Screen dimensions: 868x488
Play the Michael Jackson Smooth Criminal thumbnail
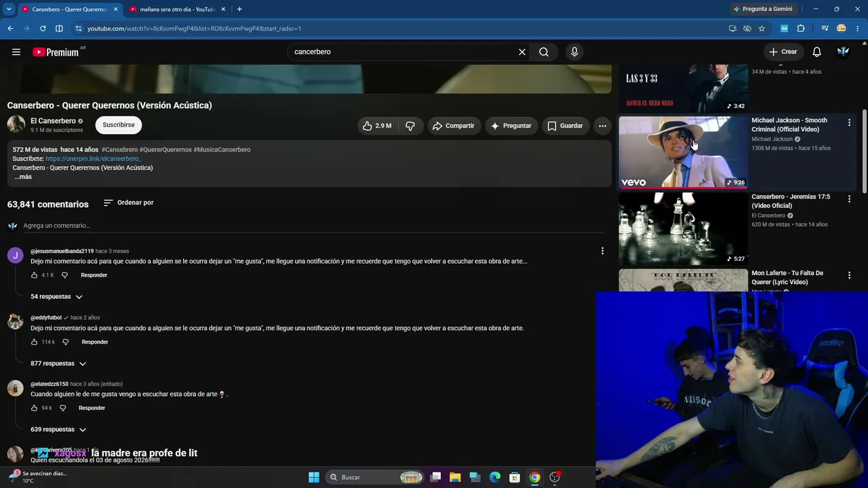683,152
